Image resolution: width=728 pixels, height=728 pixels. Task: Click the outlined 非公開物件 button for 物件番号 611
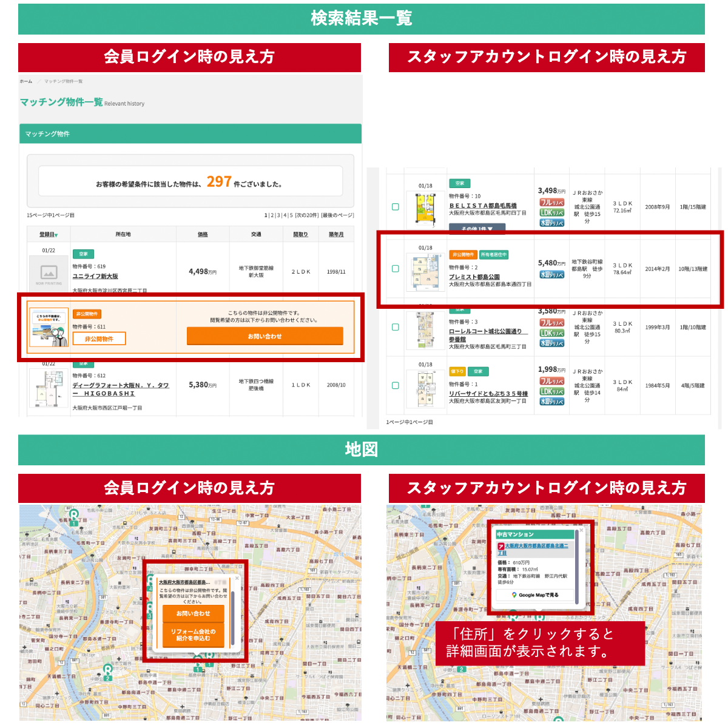click(x=99, y=339)
